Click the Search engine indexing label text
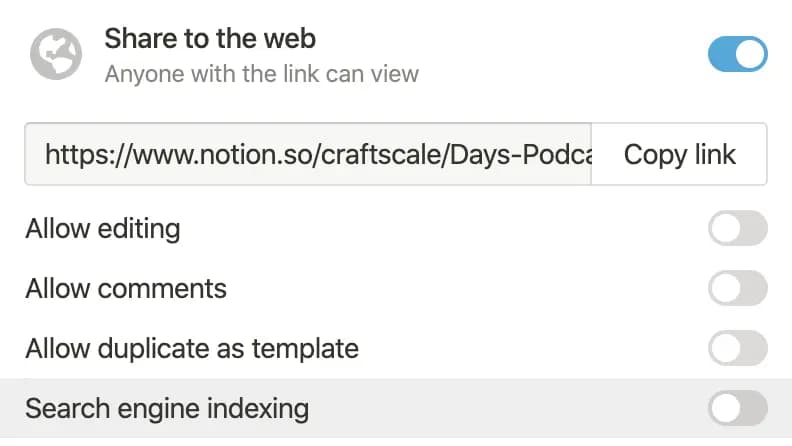 (167, 408)
